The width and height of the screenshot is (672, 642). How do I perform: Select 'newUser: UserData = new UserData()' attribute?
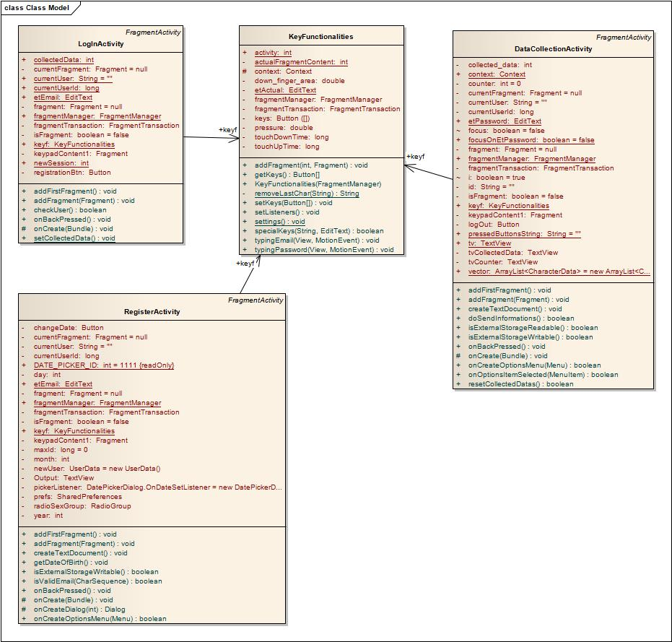97,469
